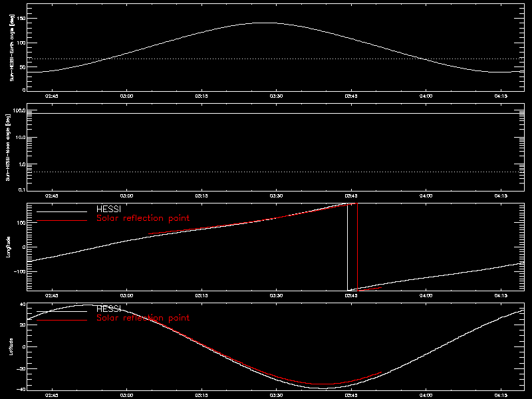Click the red legend line sample in Longitude panel
This screenshot has height=399, width=532.
click(62, 221)
